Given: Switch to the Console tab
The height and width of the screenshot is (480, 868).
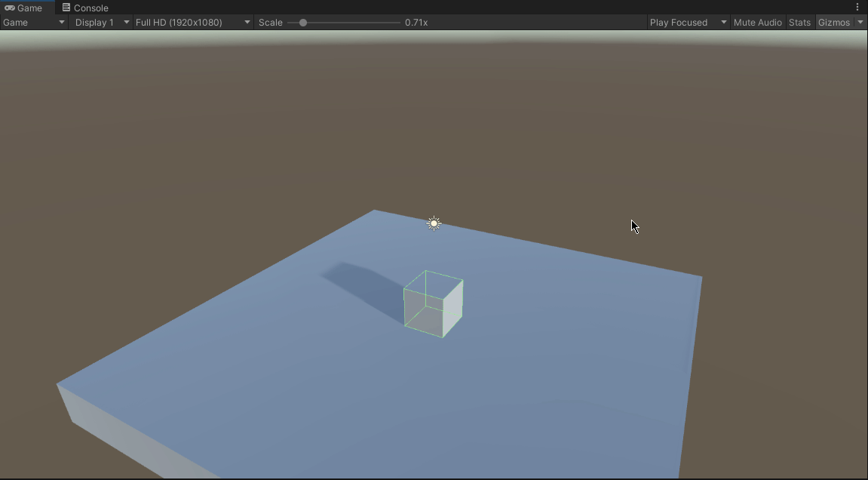Looking at the screenshot, I should coord(85,8).
